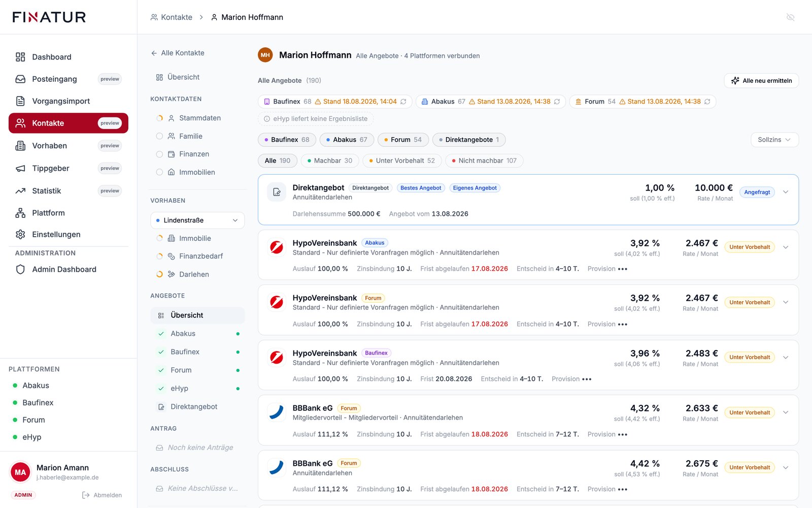Viewport: 812px width, 508px height.
Task: Filter offers by Baufinex 68 chip
Action: tap(287, 140)
